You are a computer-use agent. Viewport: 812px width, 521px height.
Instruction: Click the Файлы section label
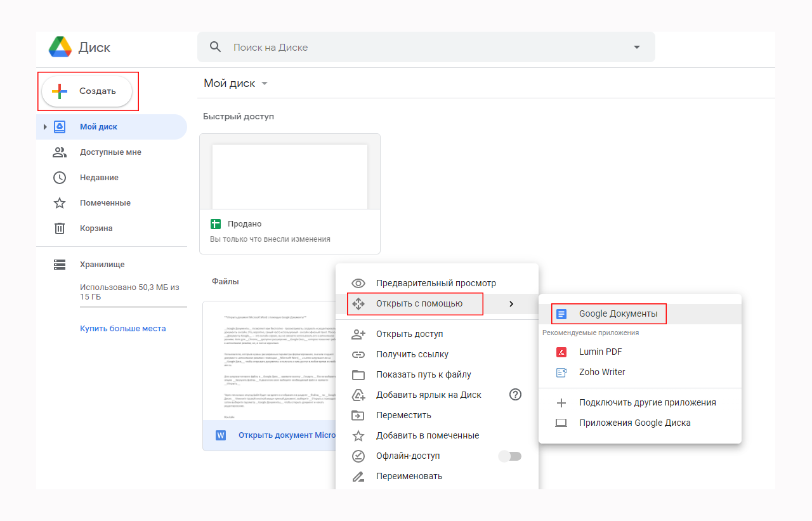point(225,281)
